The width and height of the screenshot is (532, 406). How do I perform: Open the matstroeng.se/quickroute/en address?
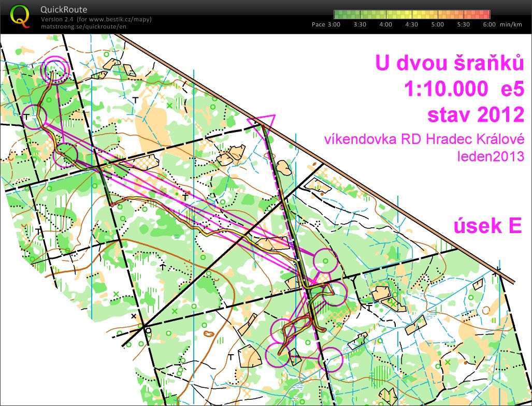83,26
